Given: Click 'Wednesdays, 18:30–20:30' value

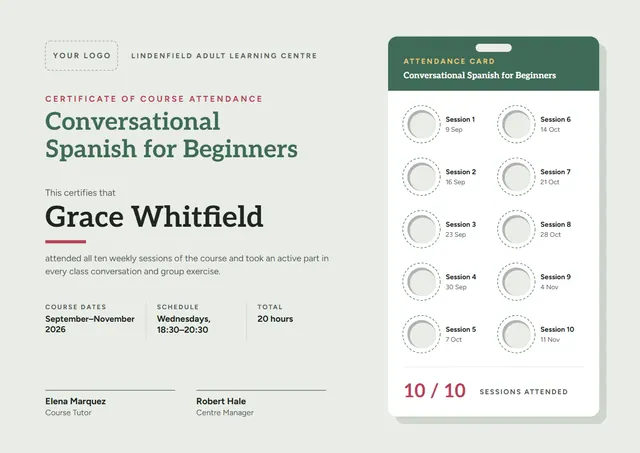Looking at the screenshot, I should pyautogui.click(x=184, y=324).
